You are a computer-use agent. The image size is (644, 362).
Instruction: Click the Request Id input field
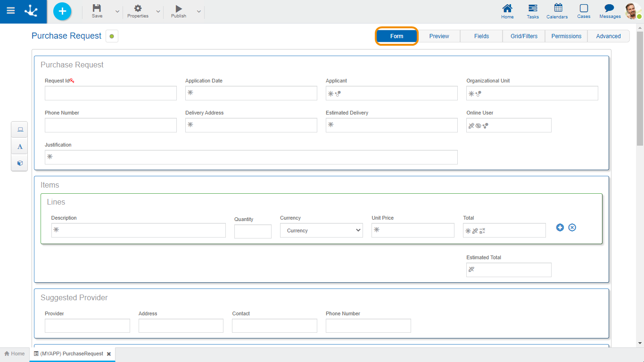tap(111, 93)
